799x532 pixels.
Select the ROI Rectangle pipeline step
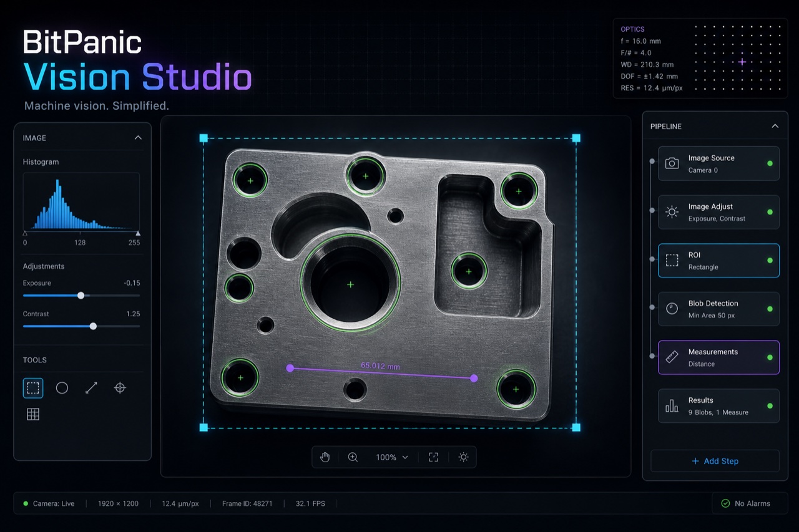tap(718, 261)
